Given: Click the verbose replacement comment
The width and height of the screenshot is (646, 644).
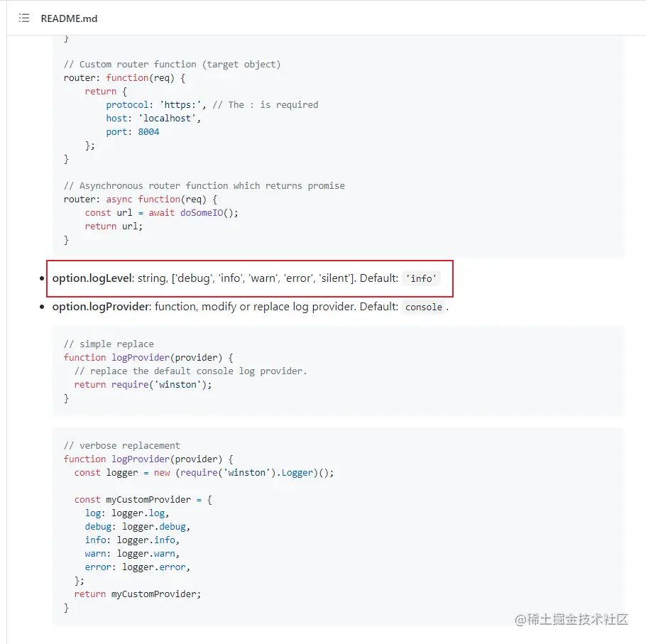Looking at the screenshot, I should click(121, 445).
